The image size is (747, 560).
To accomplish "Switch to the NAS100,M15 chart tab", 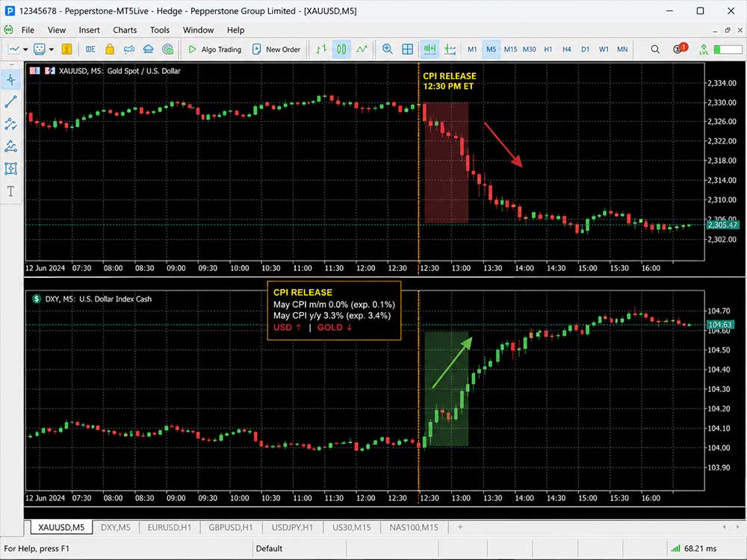I will [x=414, y=527].
